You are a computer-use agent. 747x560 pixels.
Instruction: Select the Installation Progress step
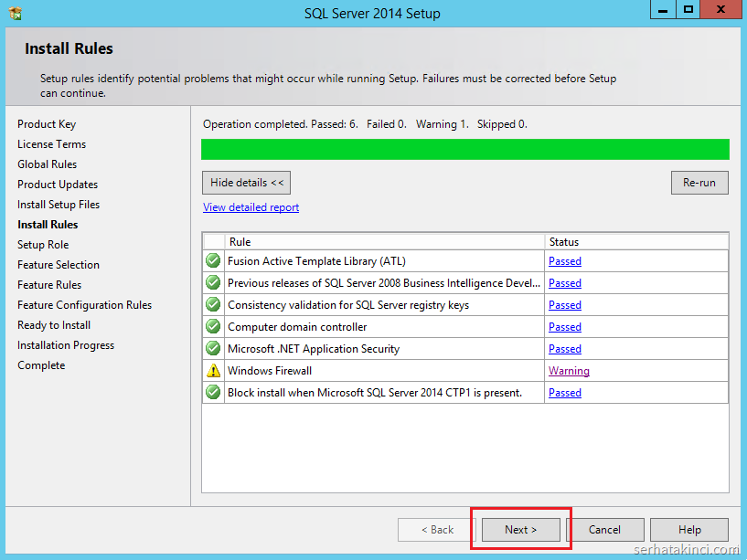pos(66,345)
